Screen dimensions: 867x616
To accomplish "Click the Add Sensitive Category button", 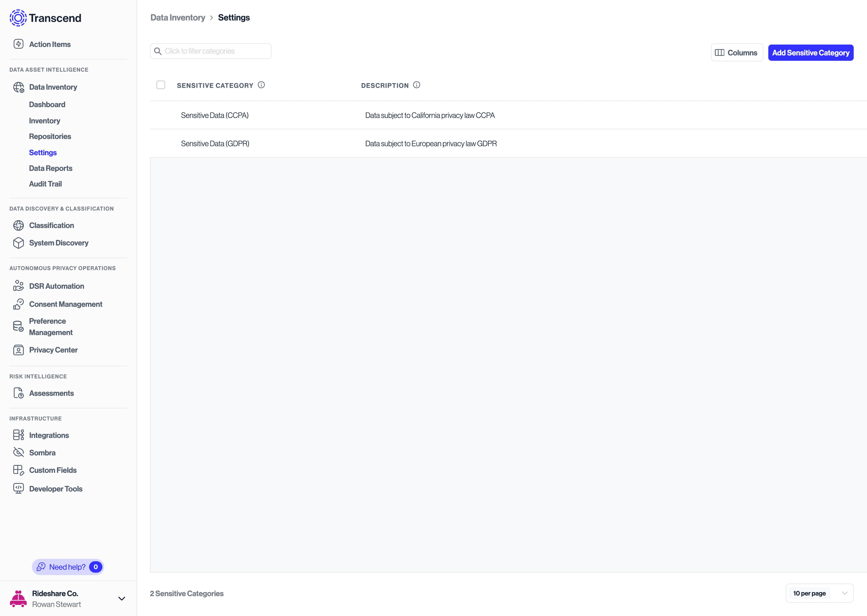I will pyautogui.click(x=810, y=52).
